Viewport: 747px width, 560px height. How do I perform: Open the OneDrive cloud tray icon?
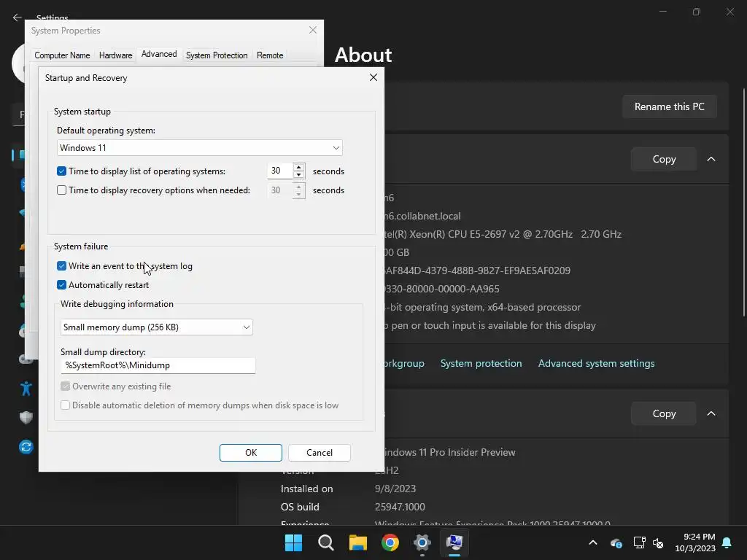point(616,542)
